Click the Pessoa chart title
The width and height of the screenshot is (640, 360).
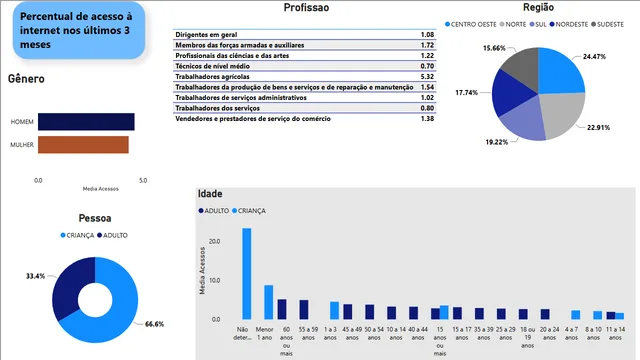95,218
